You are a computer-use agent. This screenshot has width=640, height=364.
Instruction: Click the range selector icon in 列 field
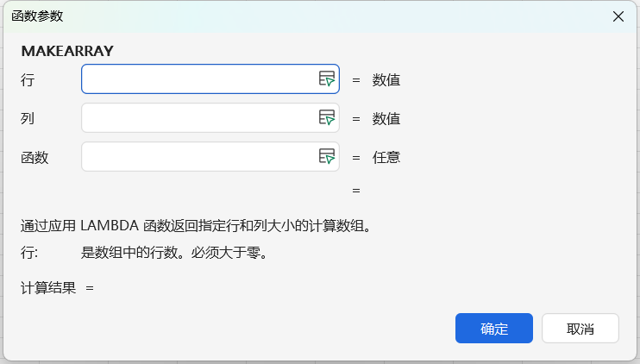(x=326, y=118)
